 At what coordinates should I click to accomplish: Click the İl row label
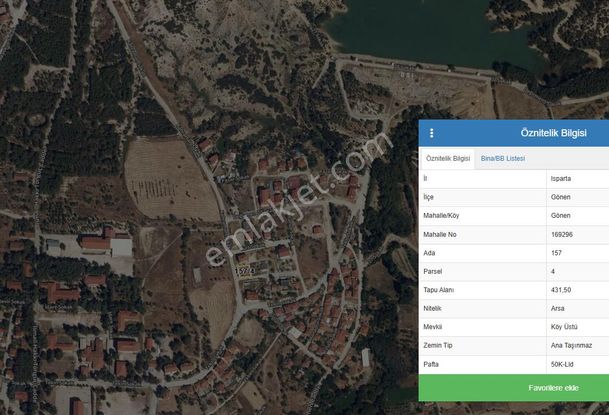(425, 179)
